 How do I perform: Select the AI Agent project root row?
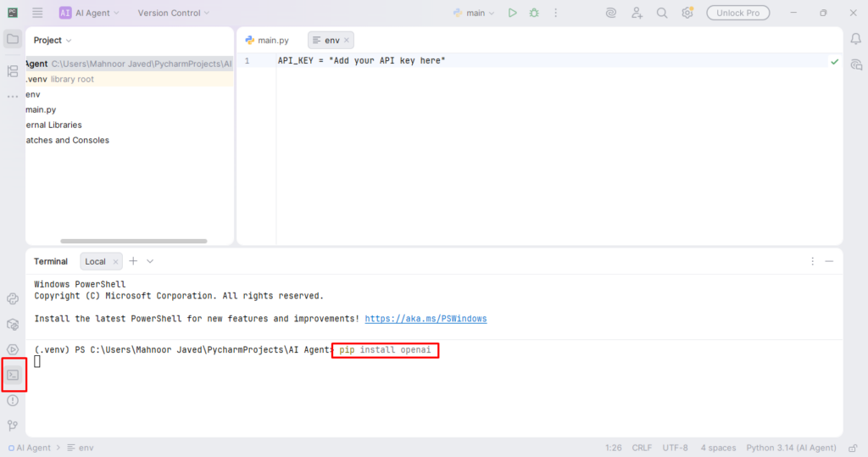(x=129, y=64)
